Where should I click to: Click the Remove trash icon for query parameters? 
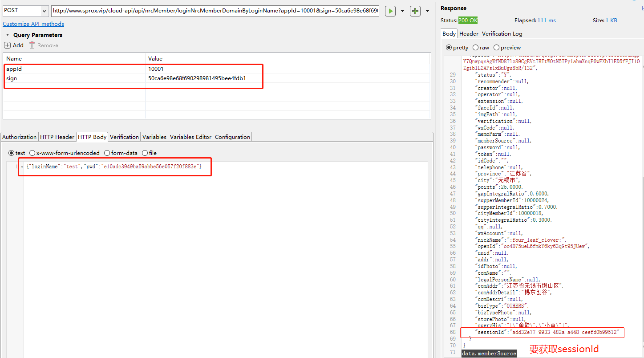[x=32, y=45]
